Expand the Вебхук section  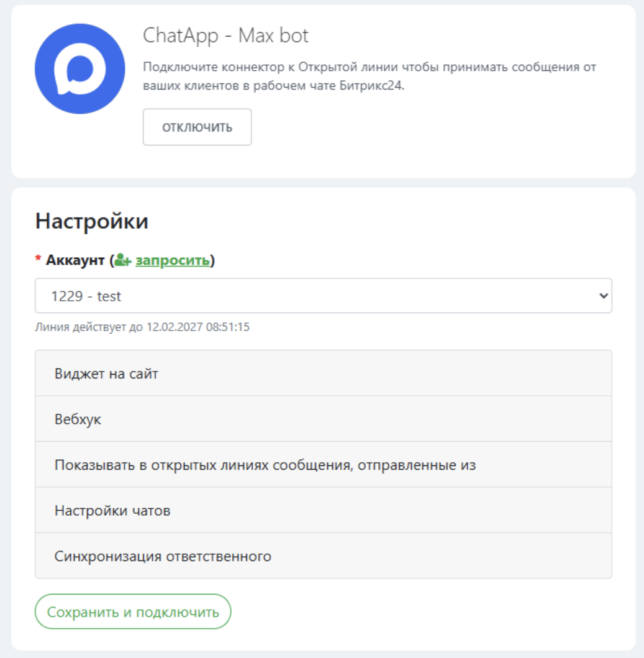(x=323, y=419)
